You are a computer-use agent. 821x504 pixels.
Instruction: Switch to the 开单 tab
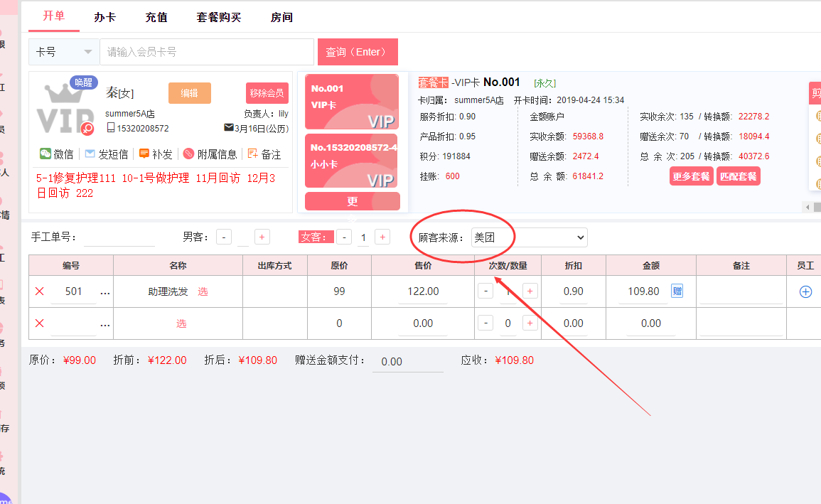[53, 16]
